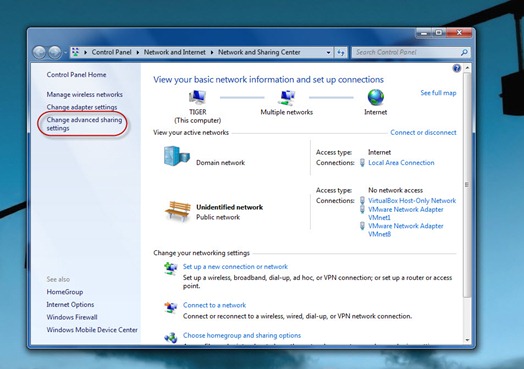Click the adapter icon beside VirtualBox Host-Only Network

tap(362, 201)
